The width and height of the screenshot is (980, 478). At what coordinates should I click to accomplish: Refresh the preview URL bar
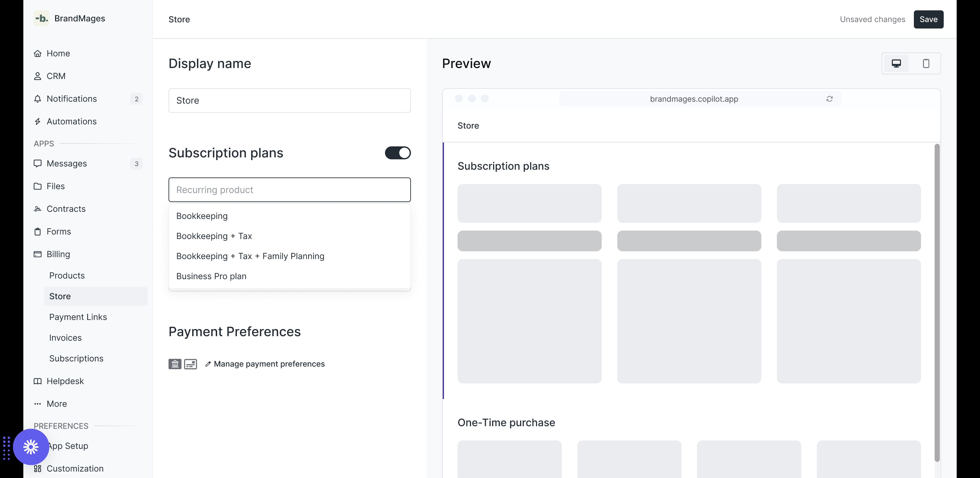829,99
